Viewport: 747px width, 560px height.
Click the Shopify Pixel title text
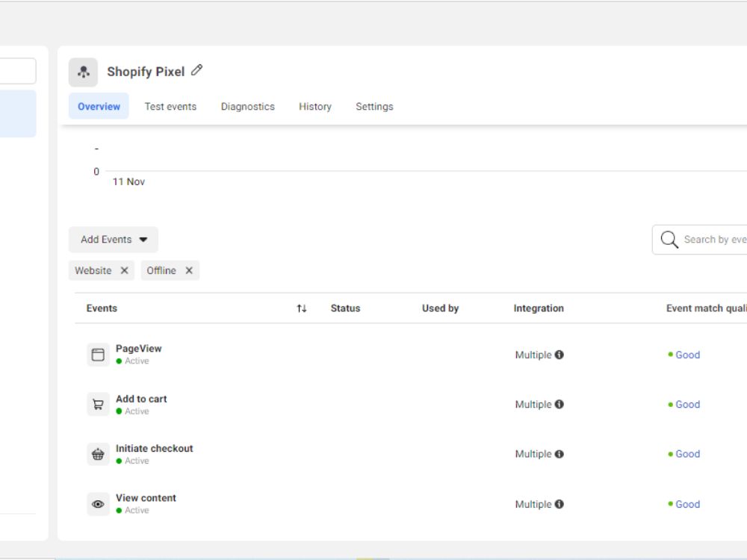coord(146,72)
